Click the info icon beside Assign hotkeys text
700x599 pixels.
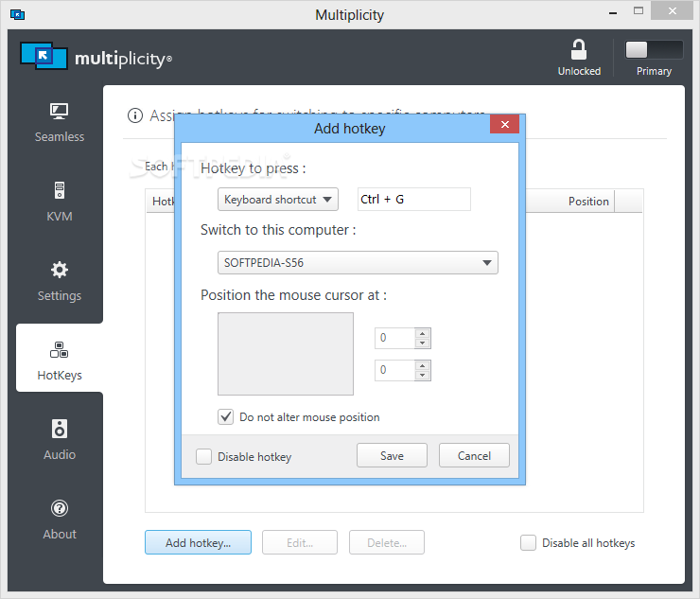[135, 115]
